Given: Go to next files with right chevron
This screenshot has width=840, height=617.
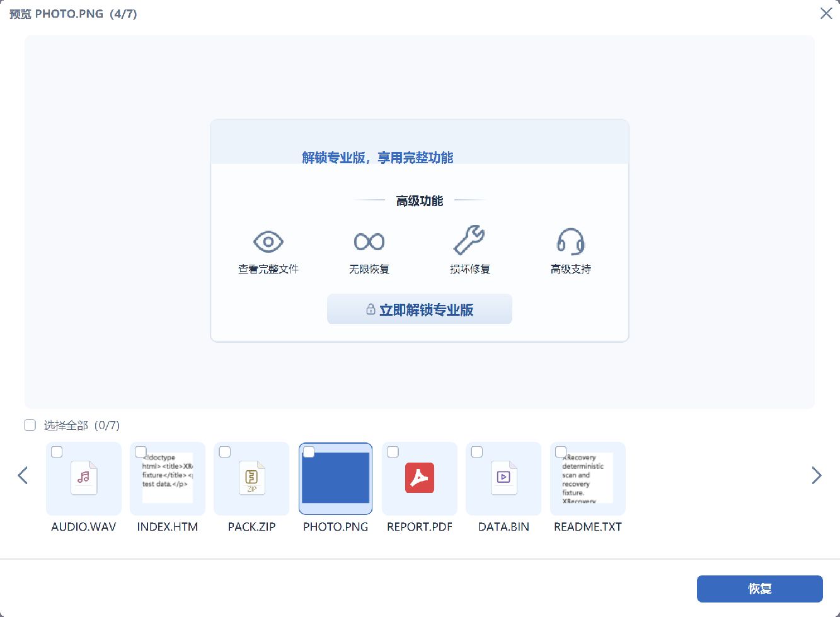Looking at the screenshot, I should tap(817, 475).
